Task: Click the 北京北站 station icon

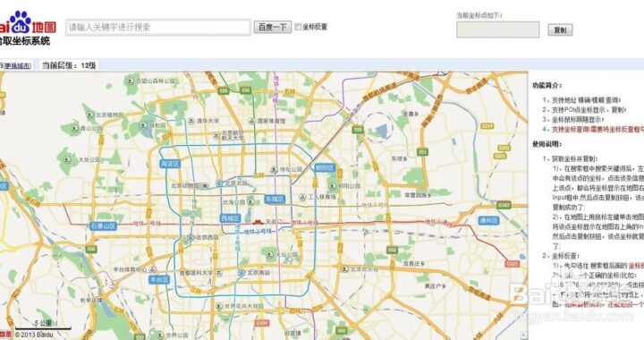Action: click(x=219, y=183)
